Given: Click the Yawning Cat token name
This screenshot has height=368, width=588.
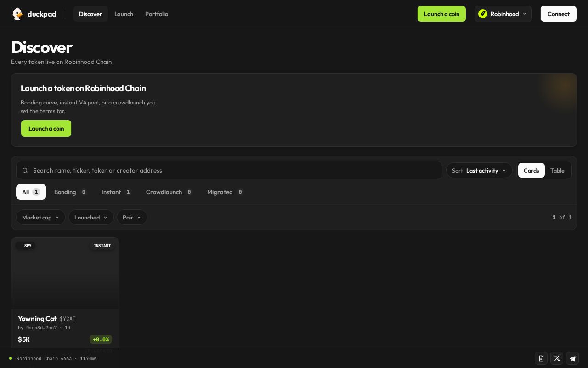Looking at the screenshot, I should coord(37,319).
